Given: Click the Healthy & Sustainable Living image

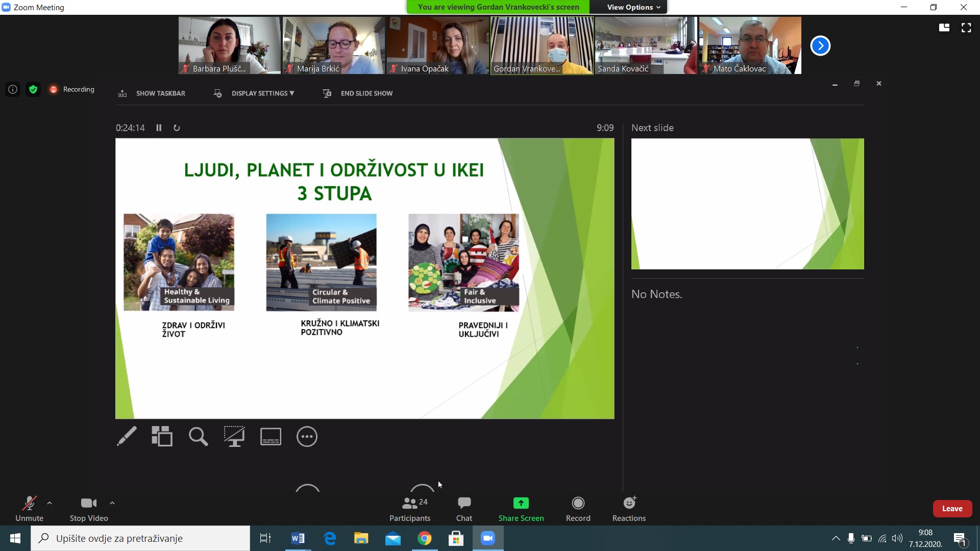Looking at the screenshot, I should [x=179, y=262].
